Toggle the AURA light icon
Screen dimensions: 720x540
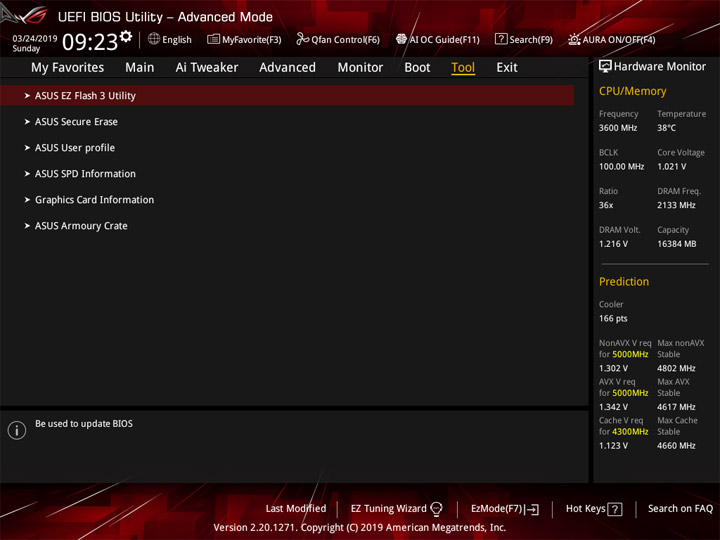(574, 39)
